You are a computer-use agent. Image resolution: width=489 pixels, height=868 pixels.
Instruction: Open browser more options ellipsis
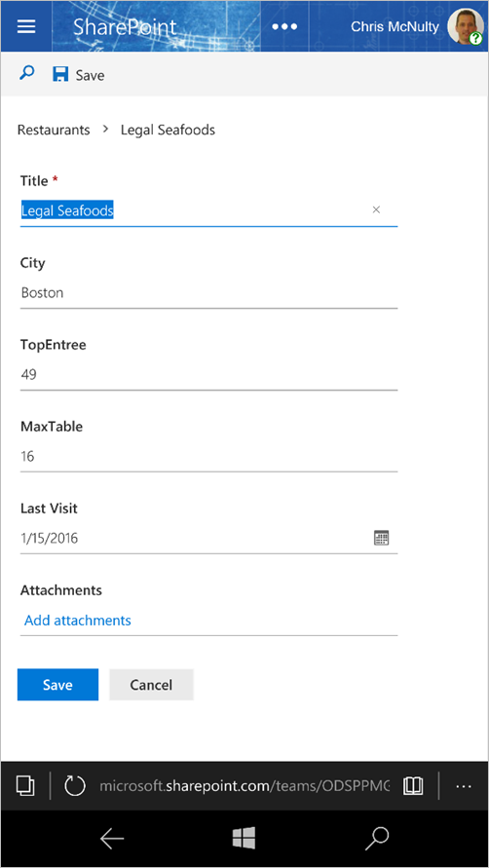click(463, 785)
